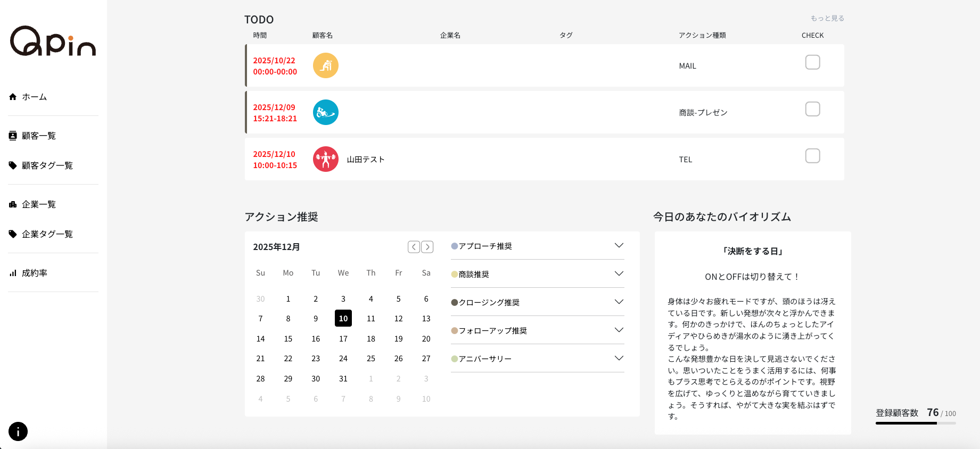Click the black info icon
The height and width of the screenshot is (449, 980).
[x=18, y=431]
